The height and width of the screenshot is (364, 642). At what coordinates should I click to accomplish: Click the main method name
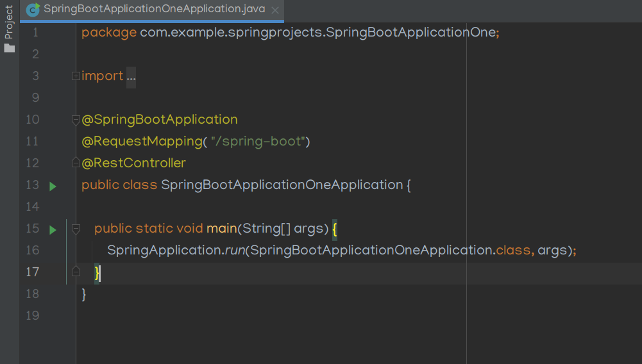pyautogui.click(x=221, y=228)
